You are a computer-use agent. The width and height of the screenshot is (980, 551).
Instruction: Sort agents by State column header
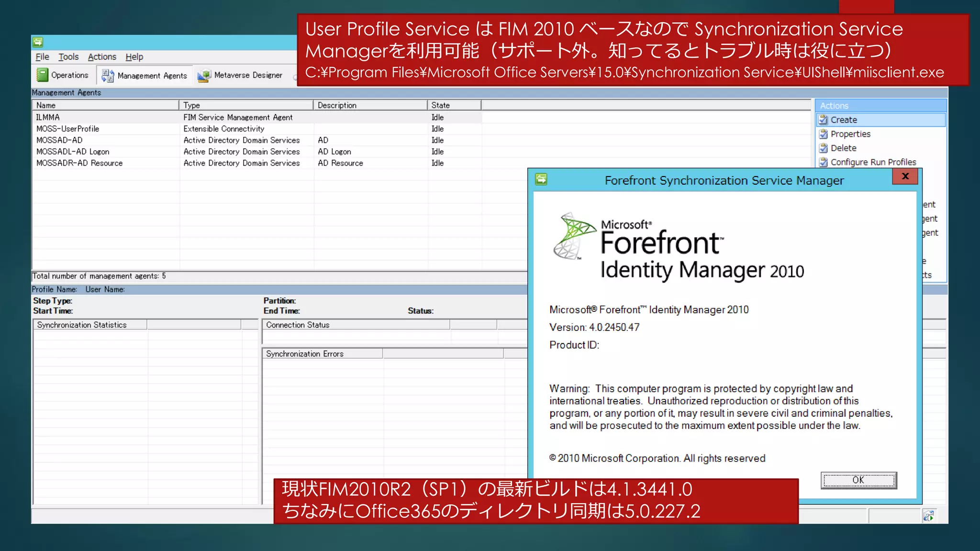pyautogui.click(x=454, y=105)
